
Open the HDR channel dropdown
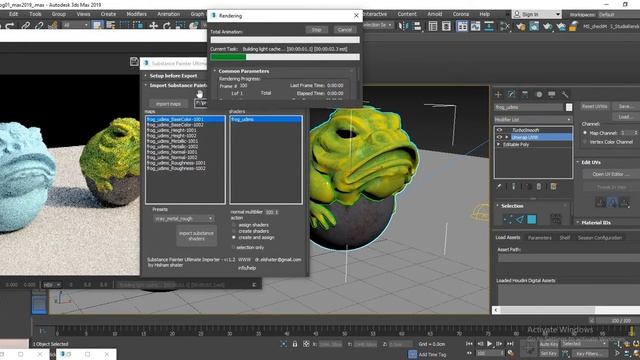coord(52,284)
